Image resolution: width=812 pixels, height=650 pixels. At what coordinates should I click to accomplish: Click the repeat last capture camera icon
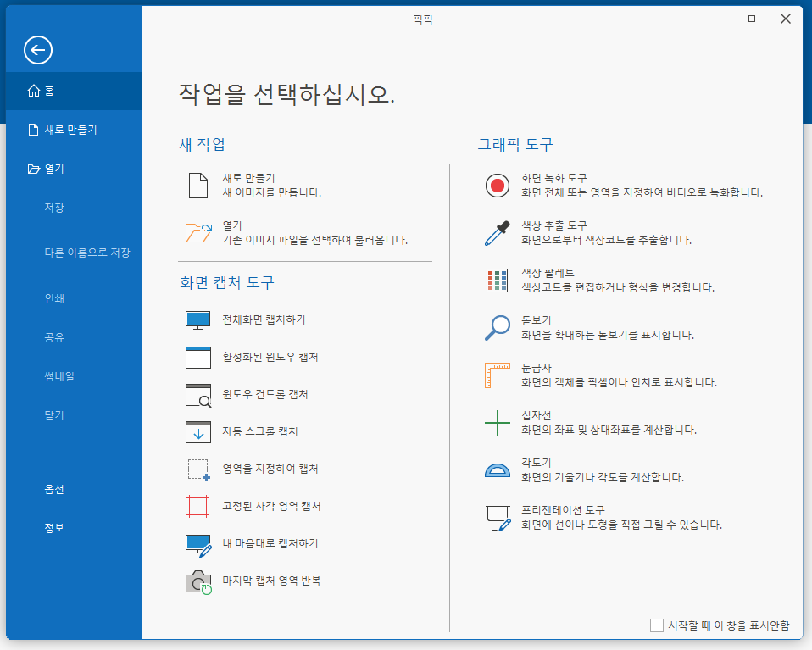(198, 582)
